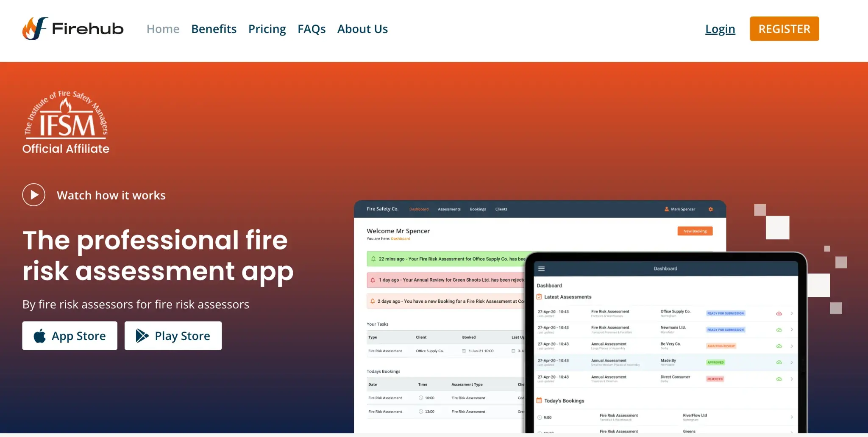Click the Mark Spencer user icon
This screenshot has height=437, width=868.
pos(667,209)
